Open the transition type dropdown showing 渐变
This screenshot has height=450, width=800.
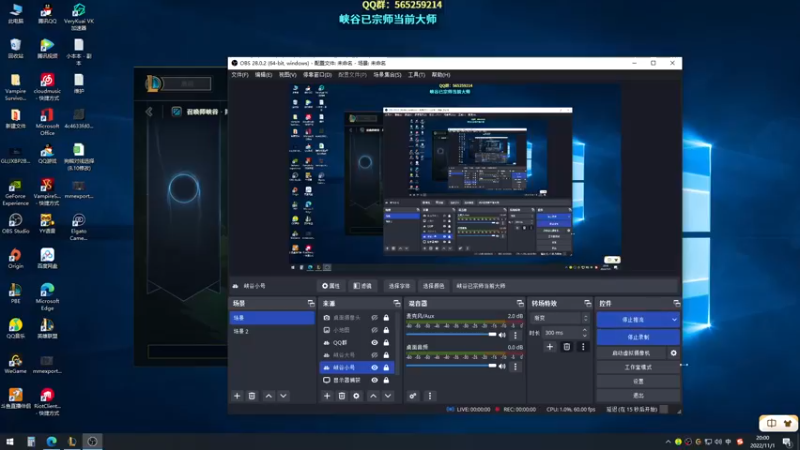click(560, 318)
